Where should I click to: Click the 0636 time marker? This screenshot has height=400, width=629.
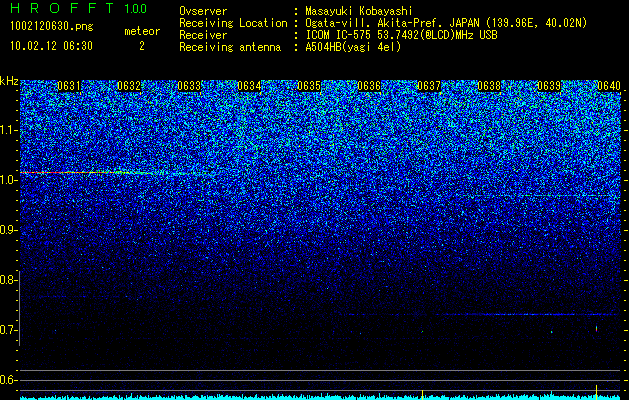click(x=369, y=86)
